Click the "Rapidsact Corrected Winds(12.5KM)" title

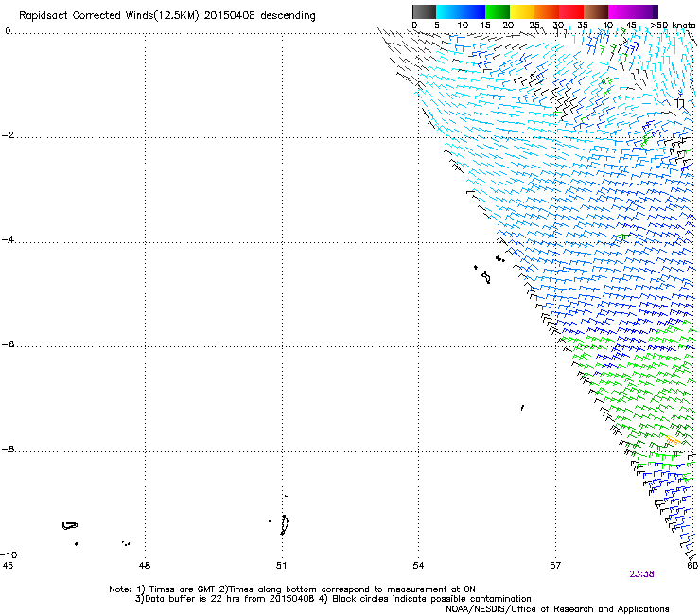click(109, 16)
